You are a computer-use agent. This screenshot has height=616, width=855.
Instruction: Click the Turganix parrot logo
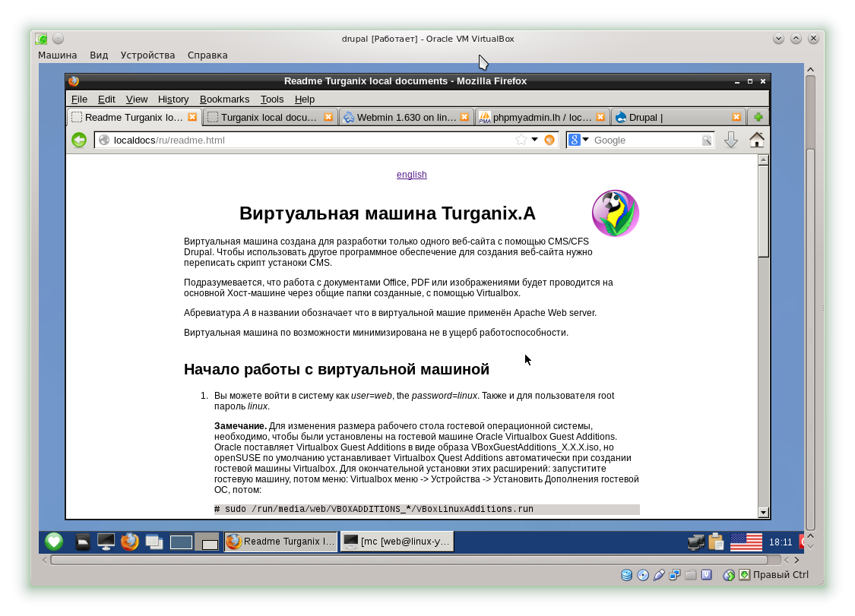point(616,213)
